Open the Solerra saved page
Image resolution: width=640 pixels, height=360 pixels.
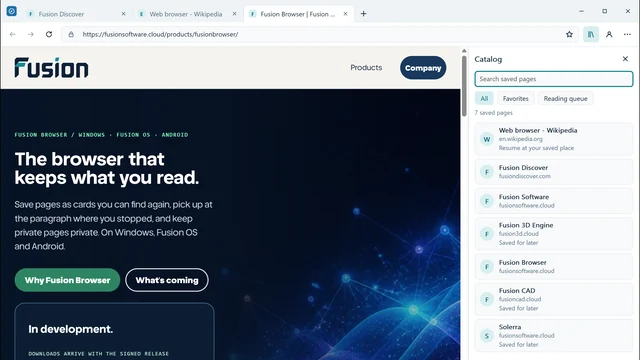tap(553, 336)
